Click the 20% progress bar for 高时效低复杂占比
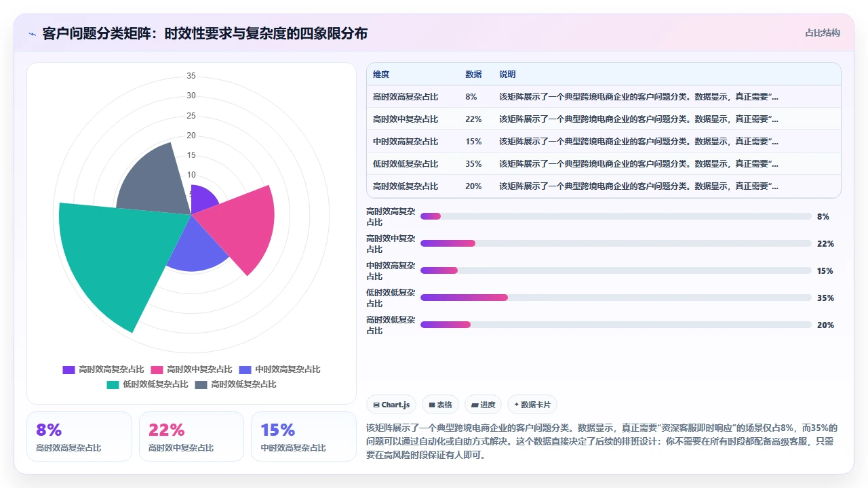The height and width of the screenshot is (488, 868). tap(616, 325)
